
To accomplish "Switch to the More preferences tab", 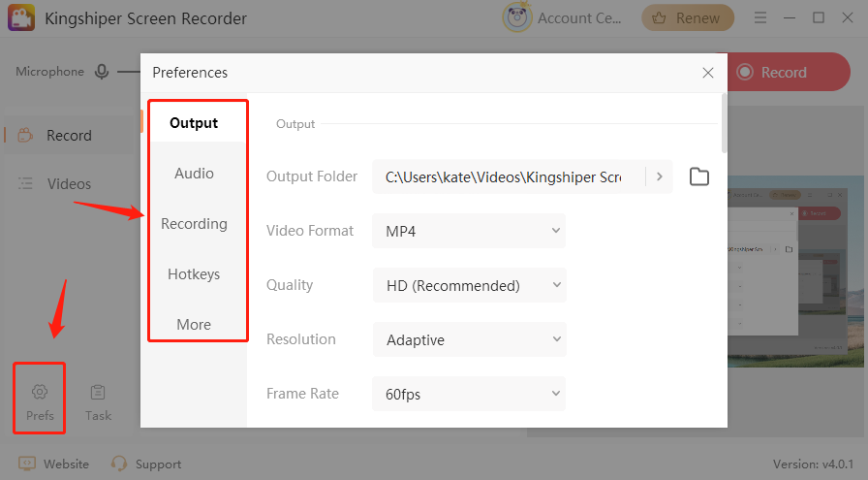I will point(194,324).
